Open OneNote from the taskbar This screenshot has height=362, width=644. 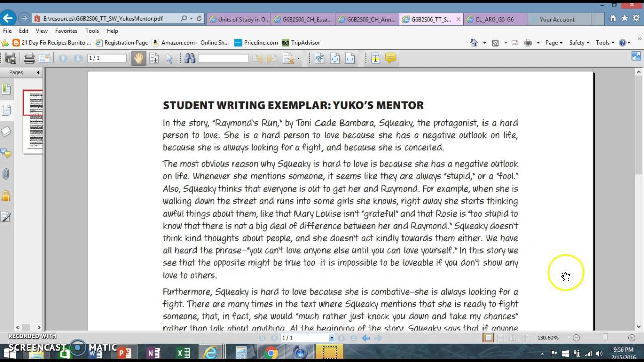point(153,353)
